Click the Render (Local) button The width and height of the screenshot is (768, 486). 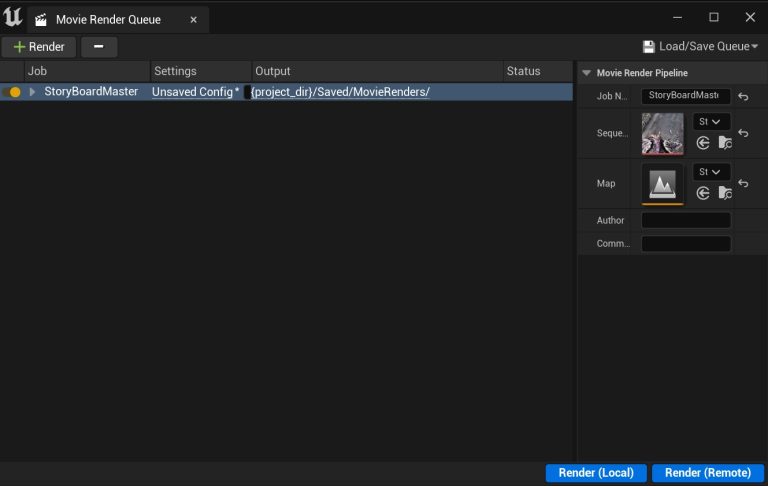[596, 473]
